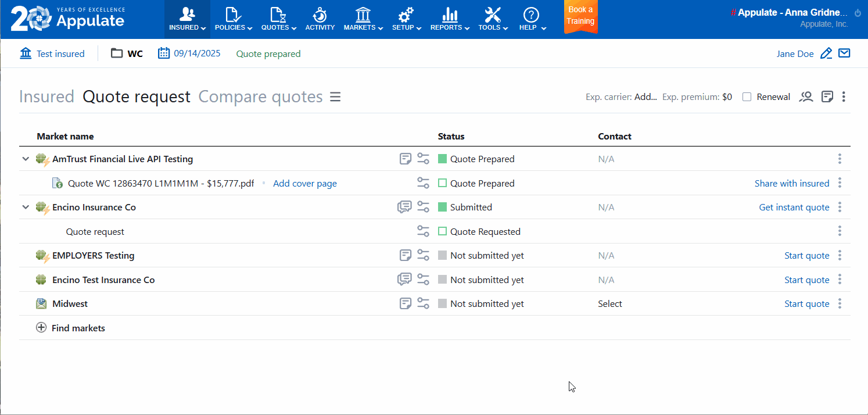Toggle status box on Quote WC pdf row
The image size is (868, 415).
tap(442, 183)
